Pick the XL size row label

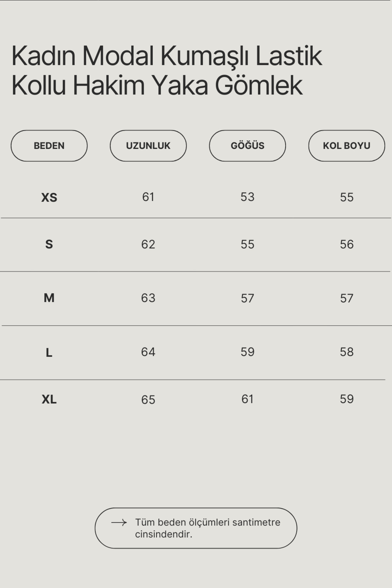click(49, 399)
